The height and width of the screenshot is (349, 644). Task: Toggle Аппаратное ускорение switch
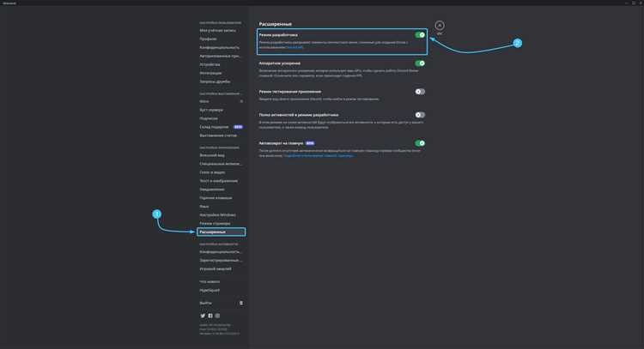pos(420,63)
